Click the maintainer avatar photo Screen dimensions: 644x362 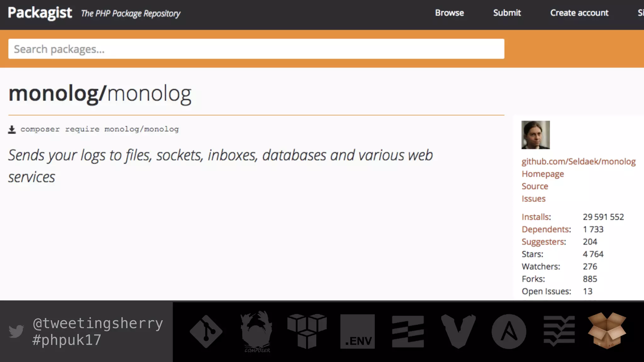(x=536, y=135)
